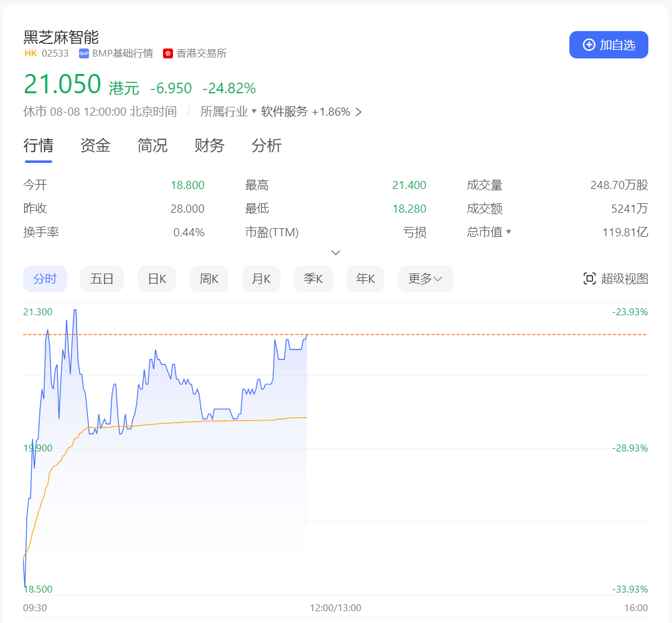
Task: Show the 月K candlestick chart
Action: [261, 279]
